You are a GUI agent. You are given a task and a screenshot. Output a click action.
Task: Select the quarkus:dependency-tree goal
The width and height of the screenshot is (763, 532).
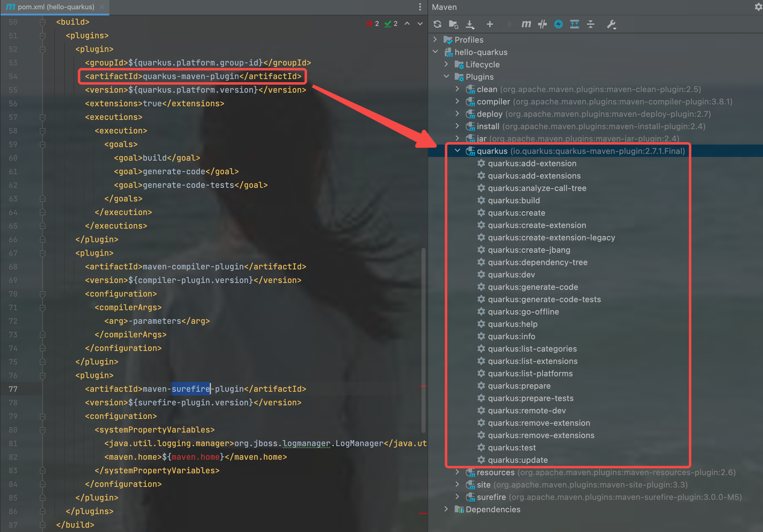pos(538,262)
